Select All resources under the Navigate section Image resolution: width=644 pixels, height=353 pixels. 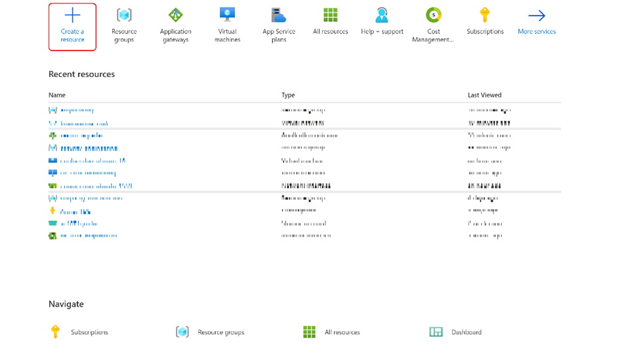point(342,333)
